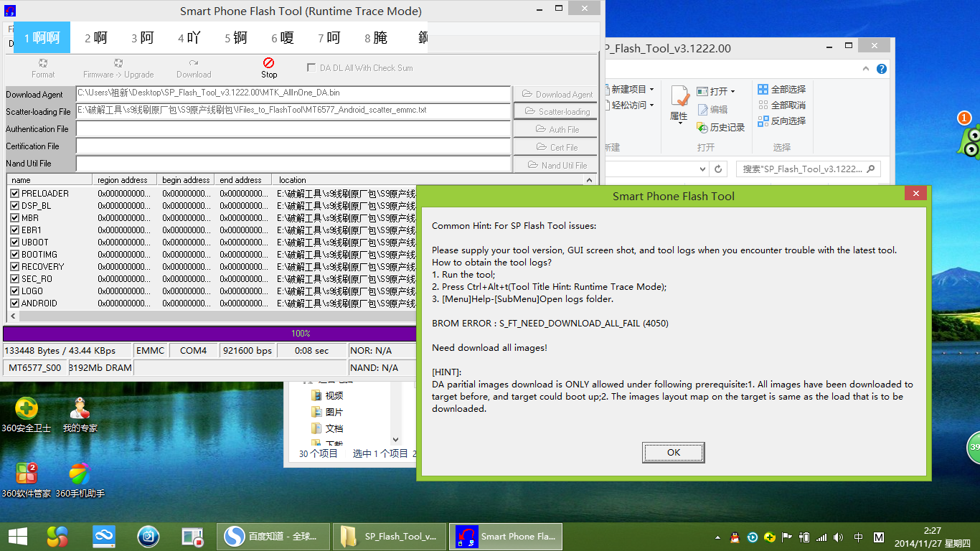Expand the 属性 dropdown arrow under Properties
Image resolution: width=980 pixels, height=551 pixels.
coord(680,123)
